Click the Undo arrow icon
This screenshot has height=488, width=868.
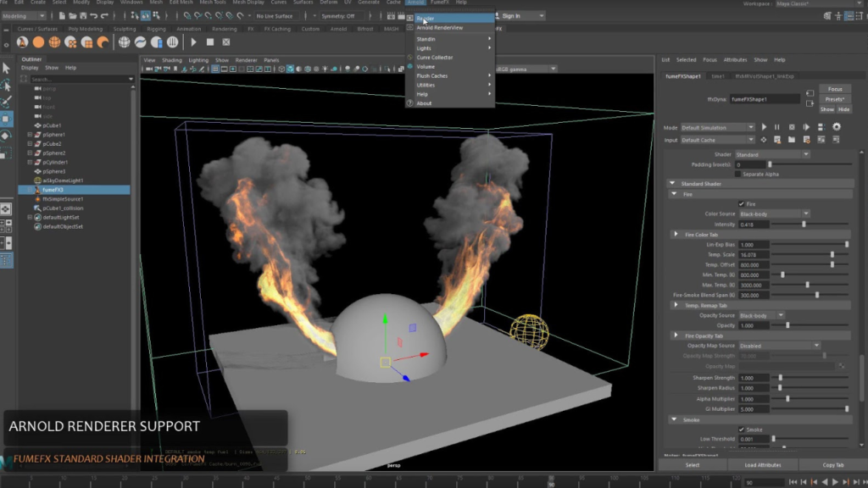click(94, 15)
